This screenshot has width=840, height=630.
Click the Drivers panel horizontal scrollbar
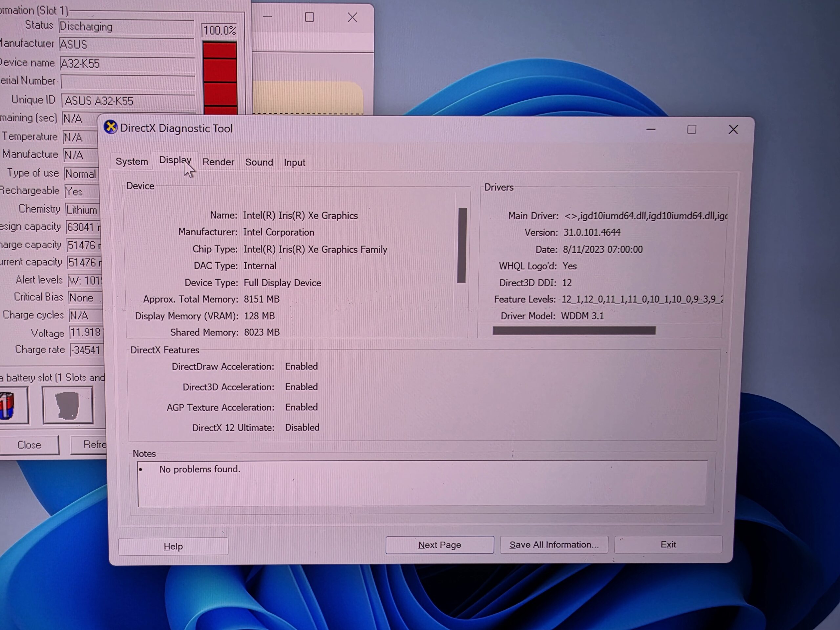[x=574, y=330]
